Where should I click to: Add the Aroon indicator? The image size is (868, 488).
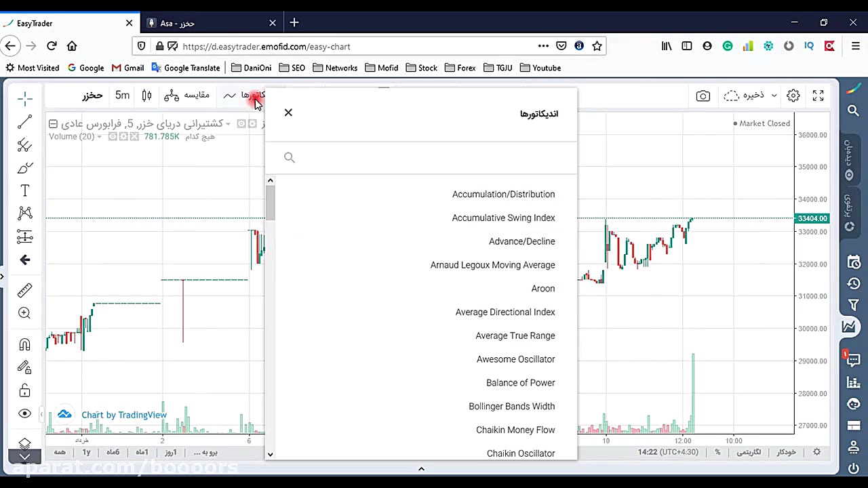pos(543,289)
